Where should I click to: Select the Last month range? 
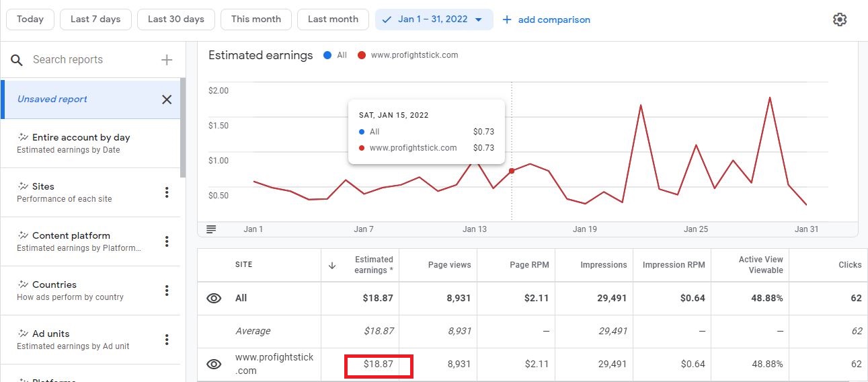(x=333, y=19)
